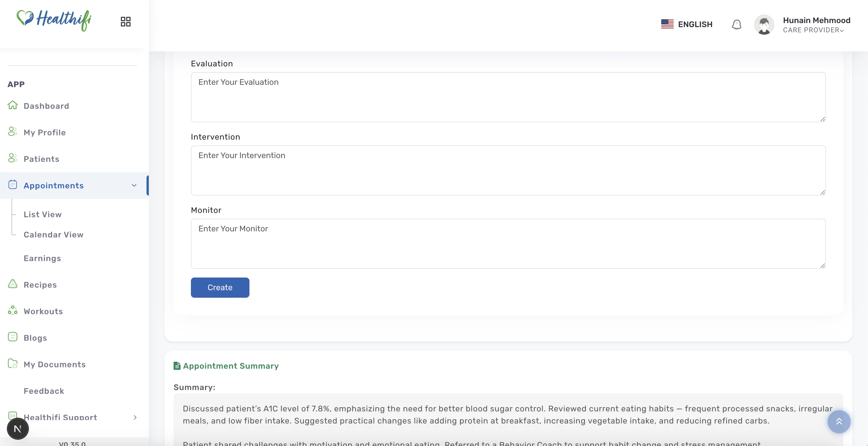Open the Earnings sidebar link

pyautogui.click(x=42, y=258)
